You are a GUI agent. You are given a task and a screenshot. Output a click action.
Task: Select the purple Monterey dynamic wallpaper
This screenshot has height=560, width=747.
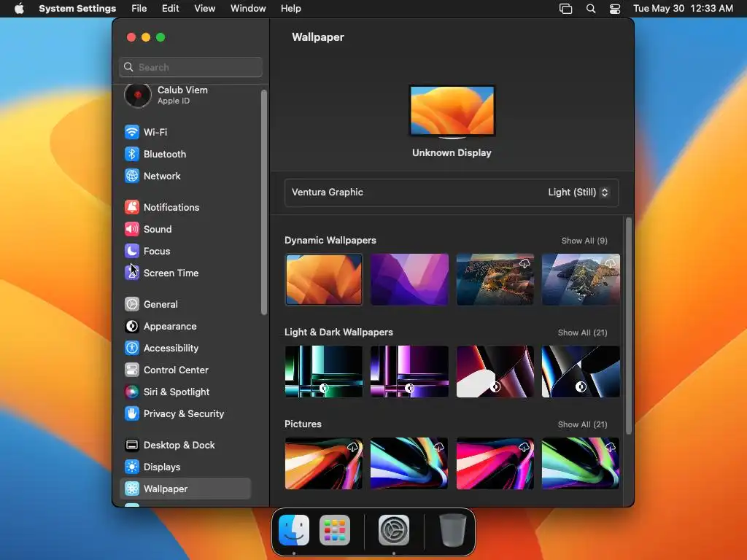pyautogui.click(x=410, y=279)
